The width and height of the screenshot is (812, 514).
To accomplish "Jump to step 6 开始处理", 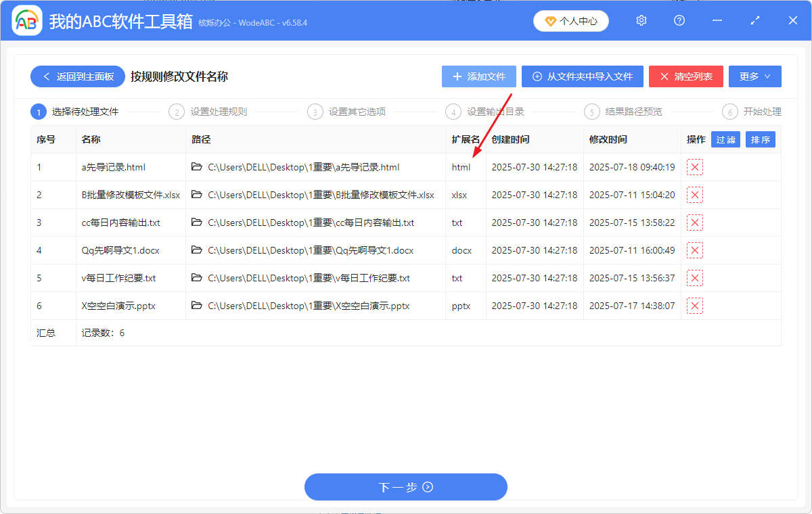I will (754, 112).
